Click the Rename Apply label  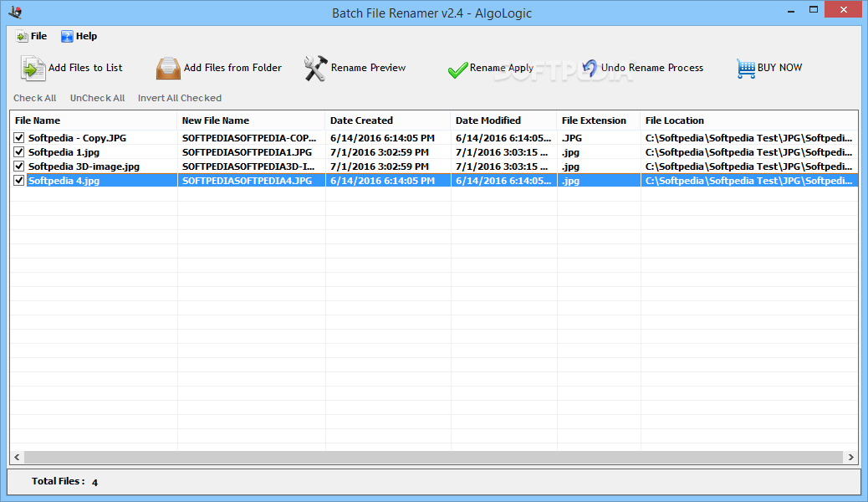point(502,68)
